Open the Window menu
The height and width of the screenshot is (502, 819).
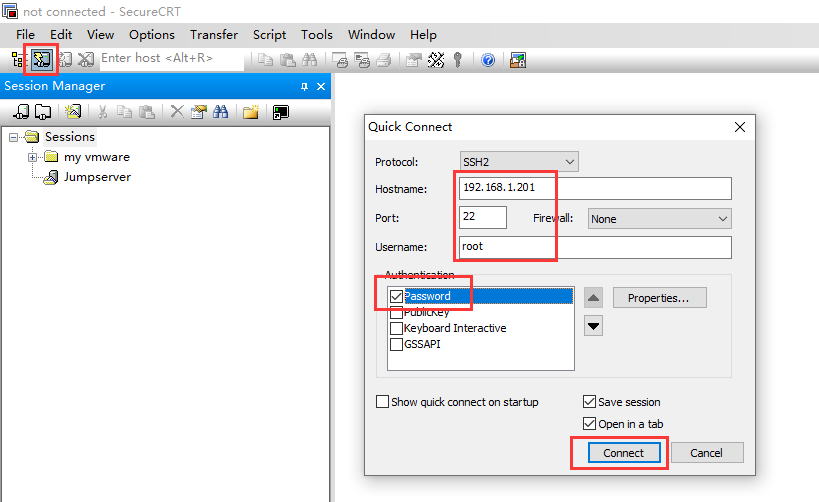371,35
